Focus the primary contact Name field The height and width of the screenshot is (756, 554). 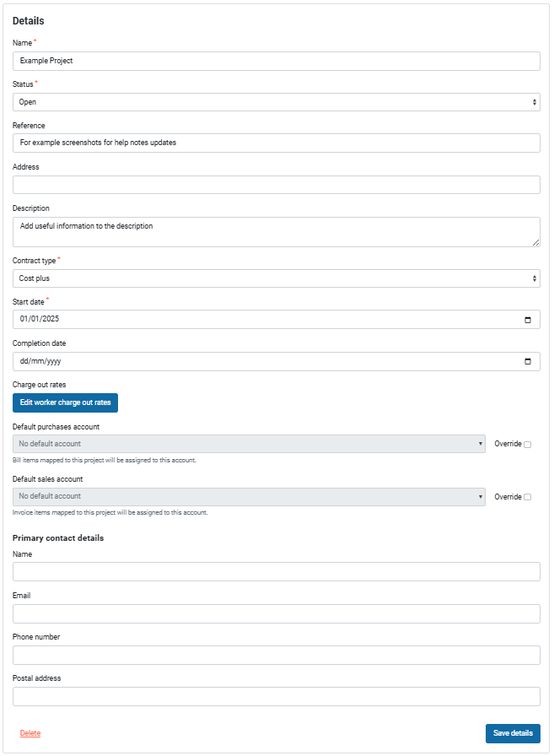pos(276,572)
